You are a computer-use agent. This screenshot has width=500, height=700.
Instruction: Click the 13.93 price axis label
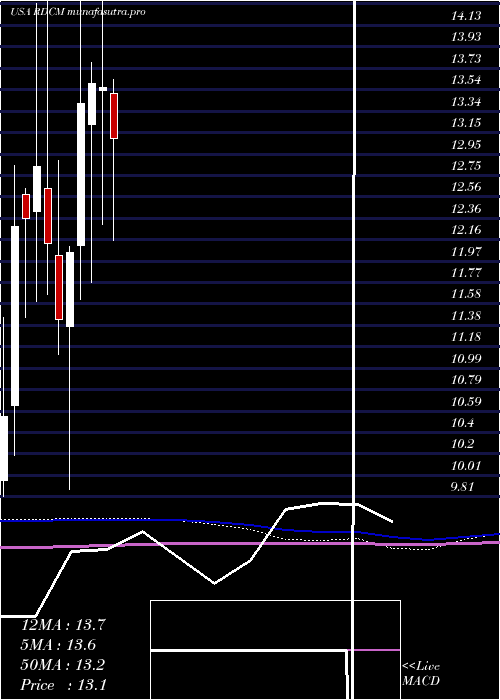pos(466,37)
